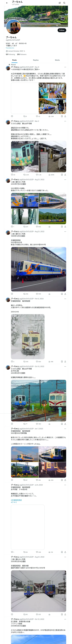The height and width of the screenshot is (644, 72).
Task: Open more menu on Feb 6, 2024 post
Action: (65, 298)
